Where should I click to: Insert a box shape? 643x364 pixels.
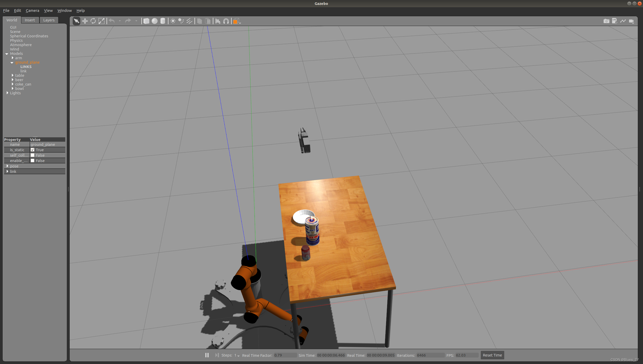click(146, 21)
